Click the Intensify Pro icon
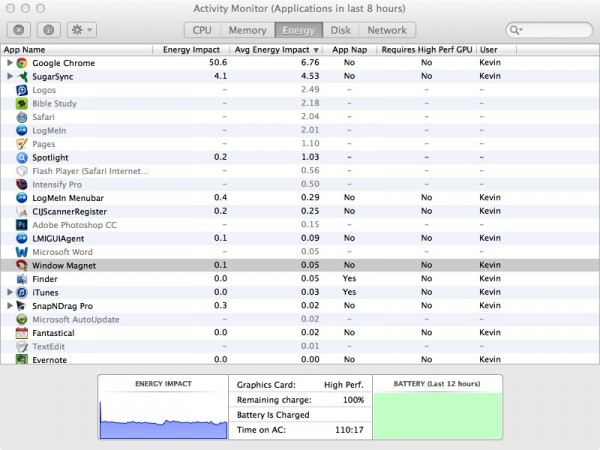600x450 pixels. coord(22,184)
